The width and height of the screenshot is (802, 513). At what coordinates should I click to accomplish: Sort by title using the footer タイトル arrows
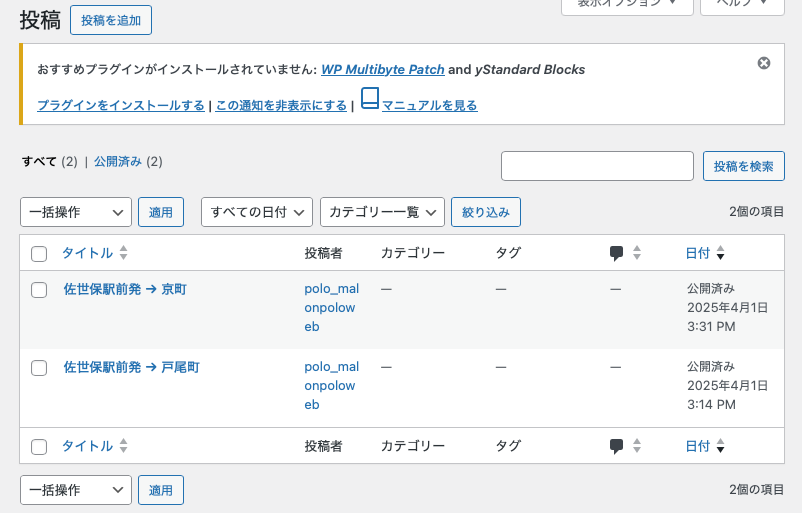pyautogui.click(x=123, y=446)
